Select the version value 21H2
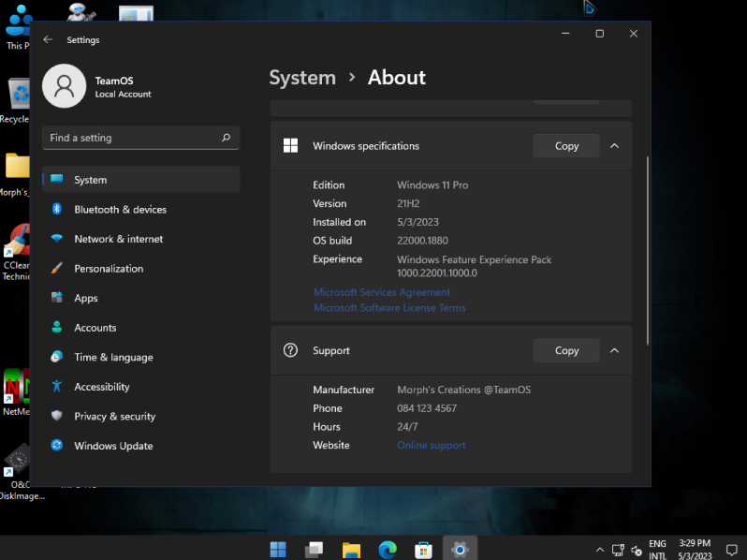This screenshot has width=747, height=560. [408, 203]
